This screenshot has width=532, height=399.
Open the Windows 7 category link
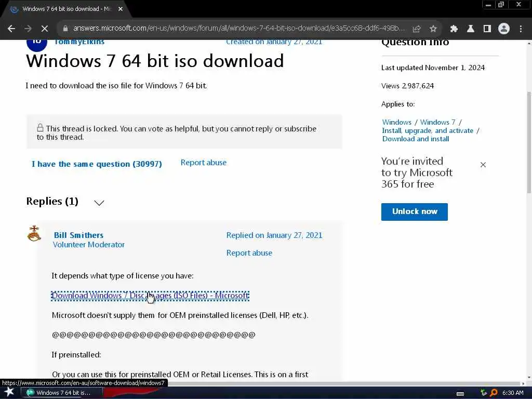[x=437, y=122]
